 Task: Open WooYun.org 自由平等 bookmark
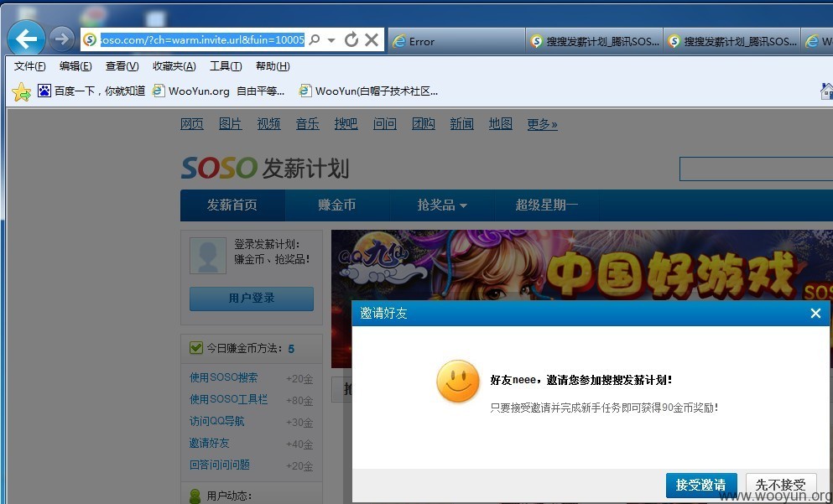(218, 91)
